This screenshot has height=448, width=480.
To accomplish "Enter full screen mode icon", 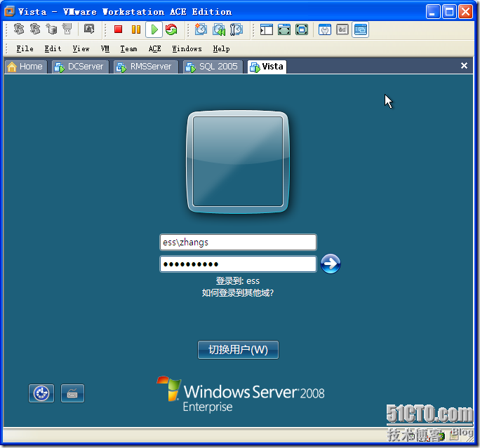I will (x=302, y=29).
